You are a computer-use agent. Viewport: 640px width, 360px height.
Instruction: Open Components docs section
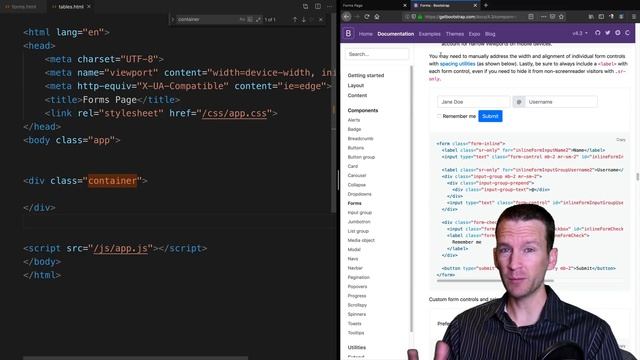click(363, 111)
